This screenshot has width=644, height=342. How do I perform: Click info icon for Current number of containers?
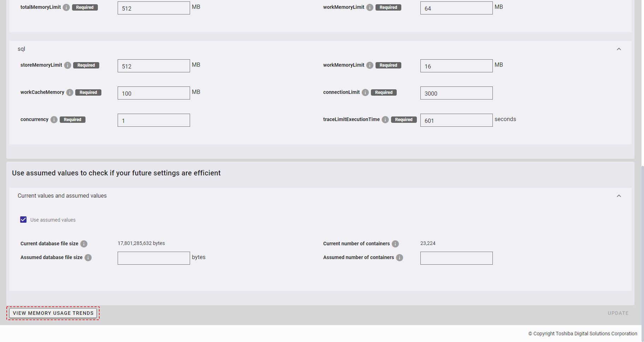pos(395,244)
